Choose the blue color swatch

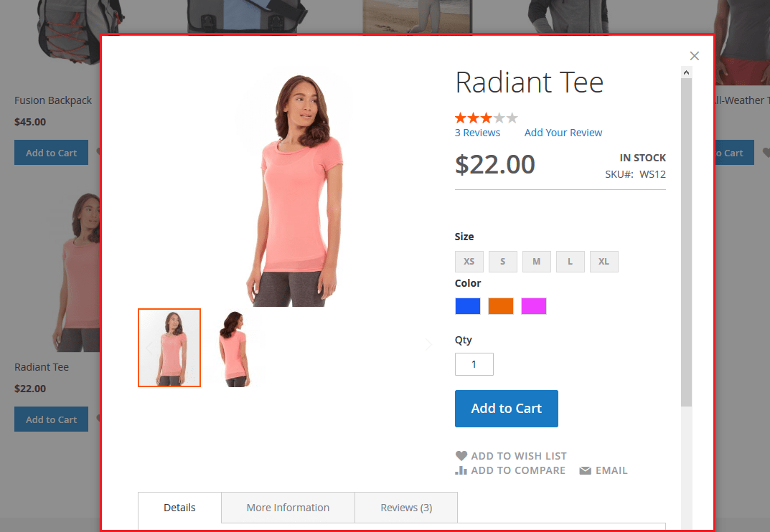(468, 306)
